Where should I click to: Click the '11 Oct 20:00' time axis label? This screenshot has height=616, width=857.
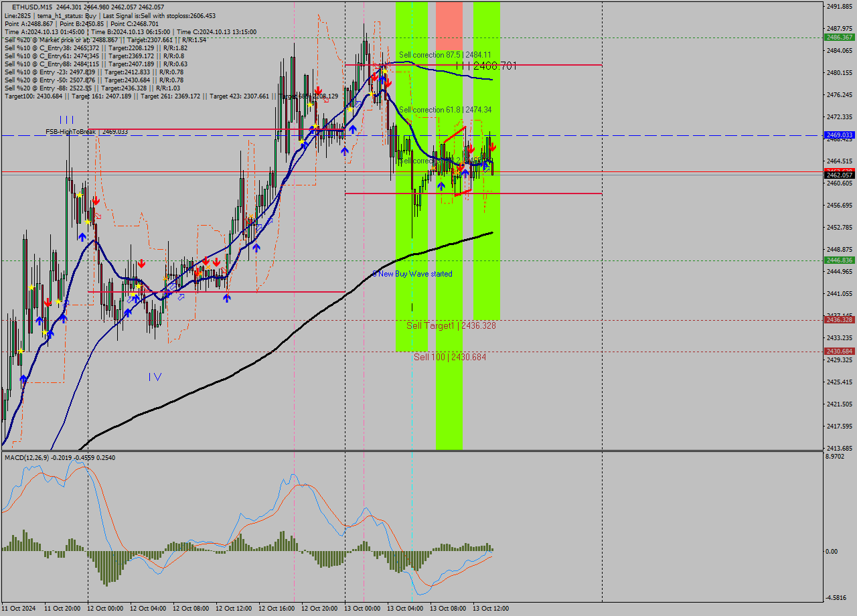pos(62,609)
